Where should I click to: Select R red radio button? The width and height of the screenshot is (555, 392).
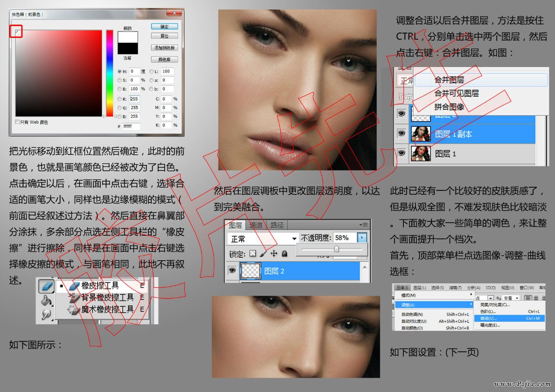(x=120, y=99)
